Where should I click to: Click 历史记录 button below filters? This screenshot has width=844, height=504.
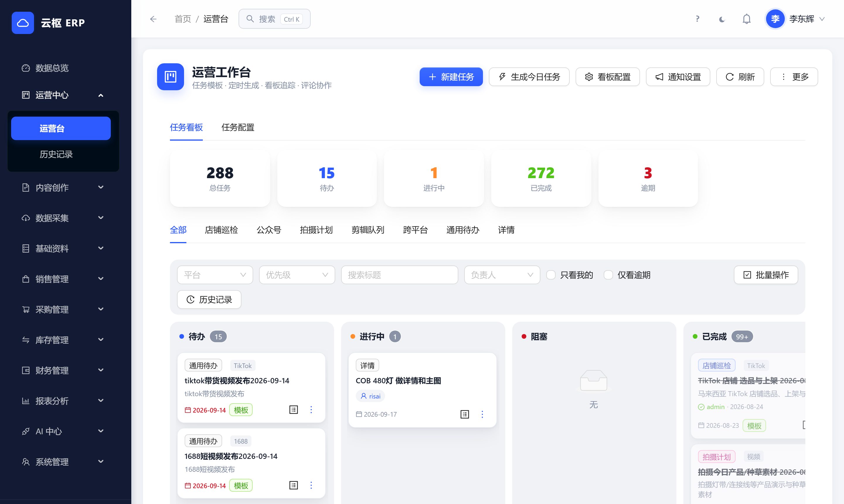209,299
